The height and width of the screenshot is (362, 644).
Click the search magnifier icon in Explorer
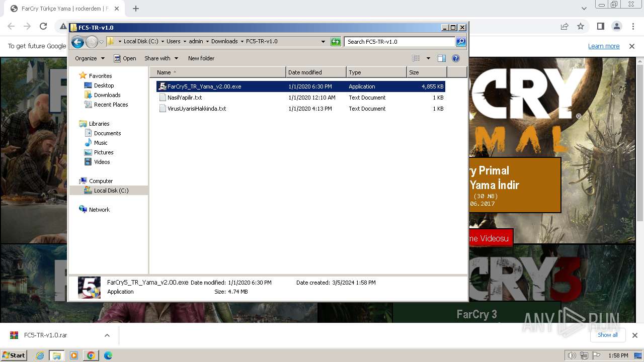pos(461,42)
